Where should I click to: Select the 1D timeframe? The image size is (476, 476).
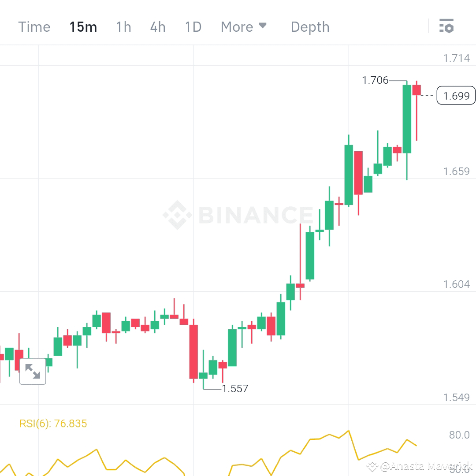click(x=193, y=26)
